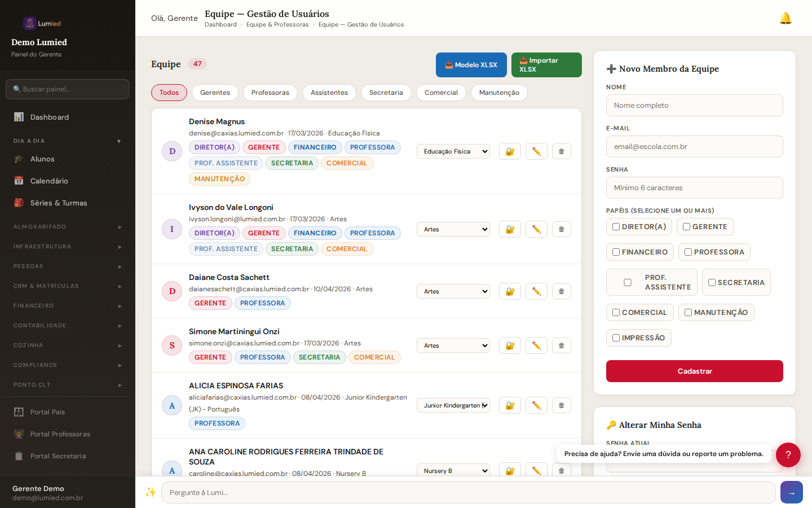Expand the Financeiro sidebar section
812x508 pixels.
tap(68, 306)
